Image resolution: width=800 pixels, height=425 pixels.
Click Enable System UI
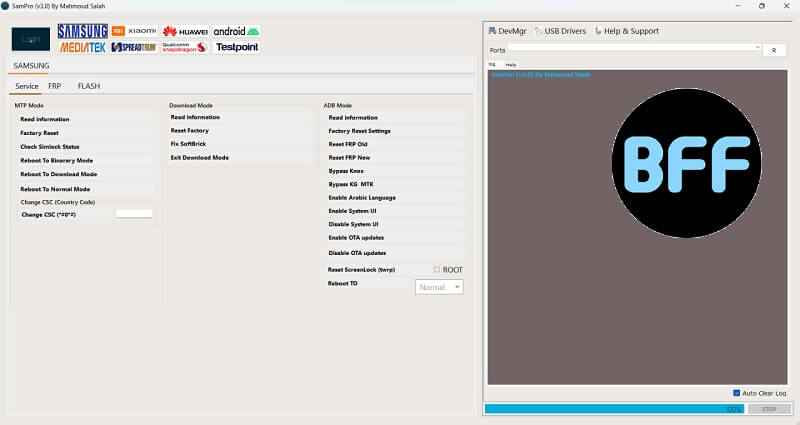click(395, 211)
